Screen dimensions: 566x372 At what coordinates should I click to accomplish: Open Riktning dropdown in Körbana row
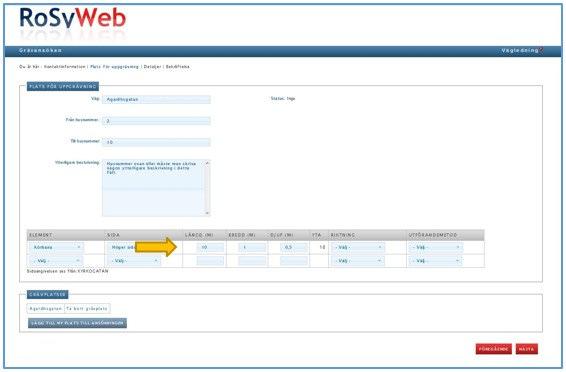point(358,248)
